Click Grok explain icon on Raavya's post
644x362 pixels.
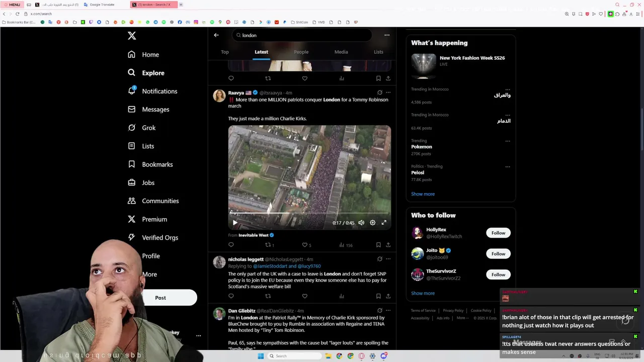pyautogui.click(x=380, y=93)
